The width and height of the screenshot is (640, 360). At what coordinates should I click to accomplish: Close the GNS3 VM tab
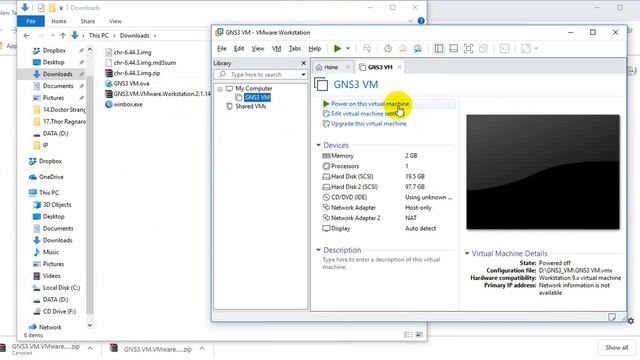[399, 67]
